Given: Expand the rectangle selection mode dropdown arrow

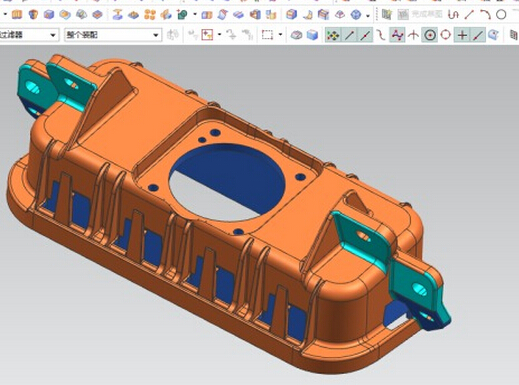Looking at the screenshot, I should coord(280,34).
